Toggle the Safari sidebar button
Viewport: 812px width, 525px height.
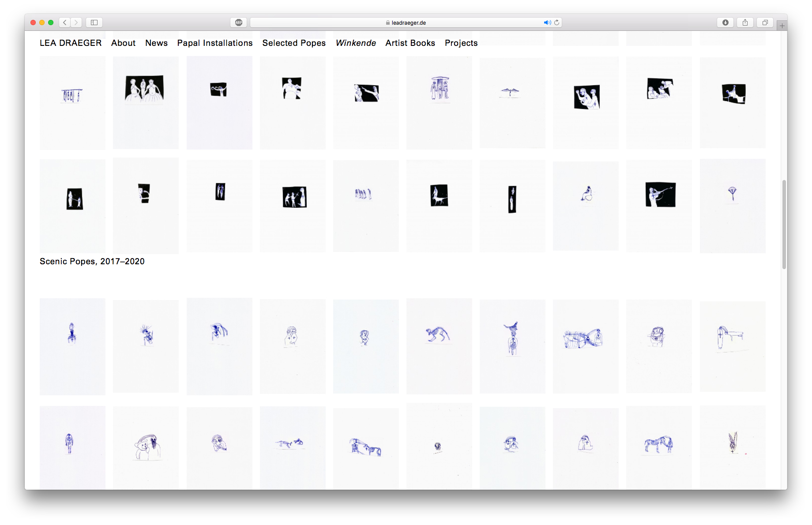(x=94, y=22)
